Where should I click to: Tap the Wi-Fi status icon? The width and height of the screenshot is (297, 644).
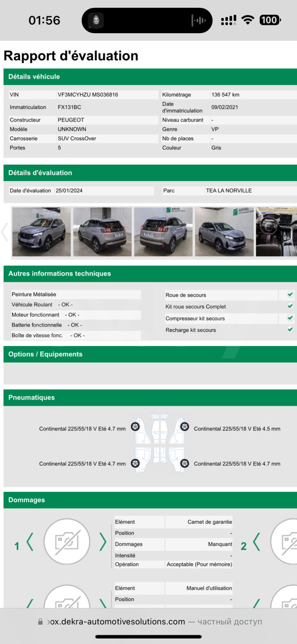tap(248, 20)
